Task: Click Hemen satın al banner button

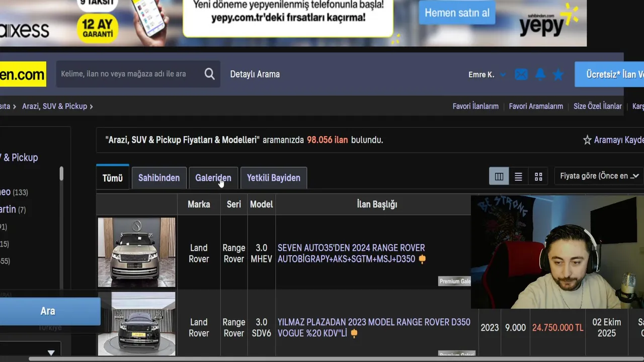Action: click(x=457, y=13)
